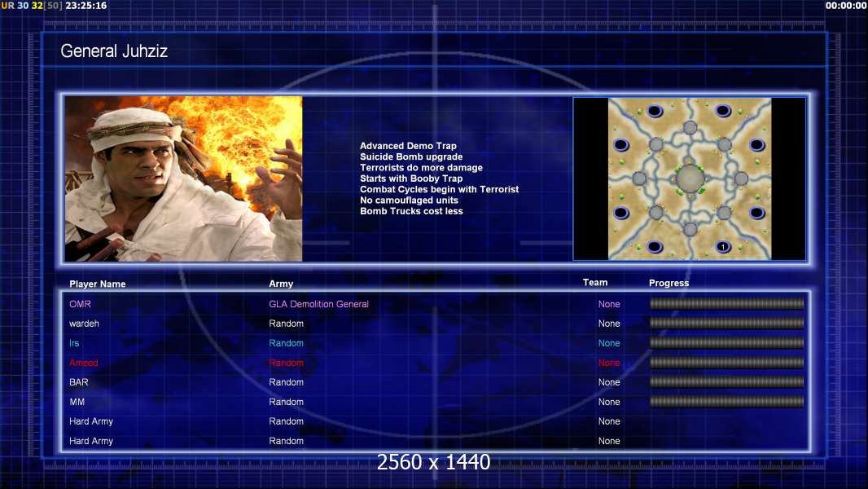This screenshot has height=489, width=868.
Task: Click MM loading progress bar
Action: (x=726, y=402)
